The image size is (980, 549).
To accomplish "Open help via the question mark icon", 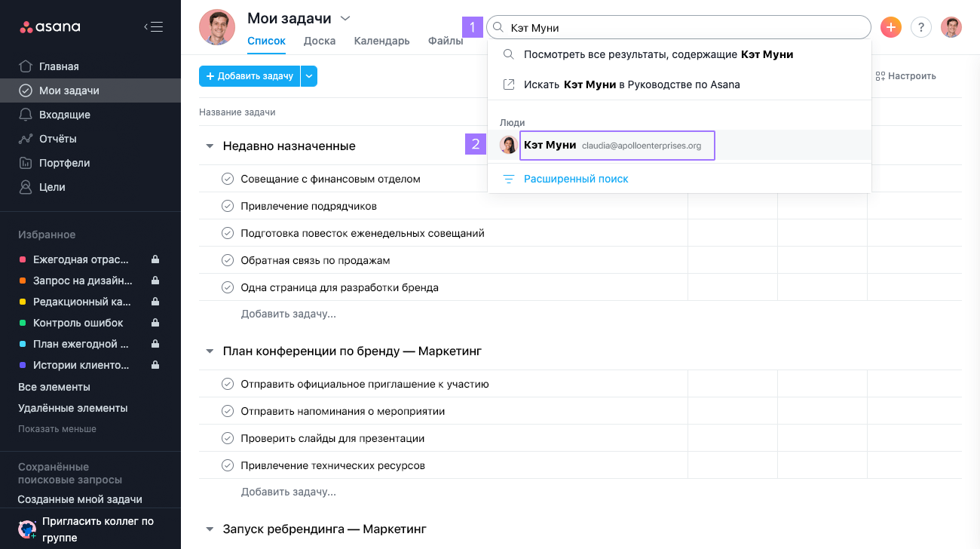I will 920,26.
